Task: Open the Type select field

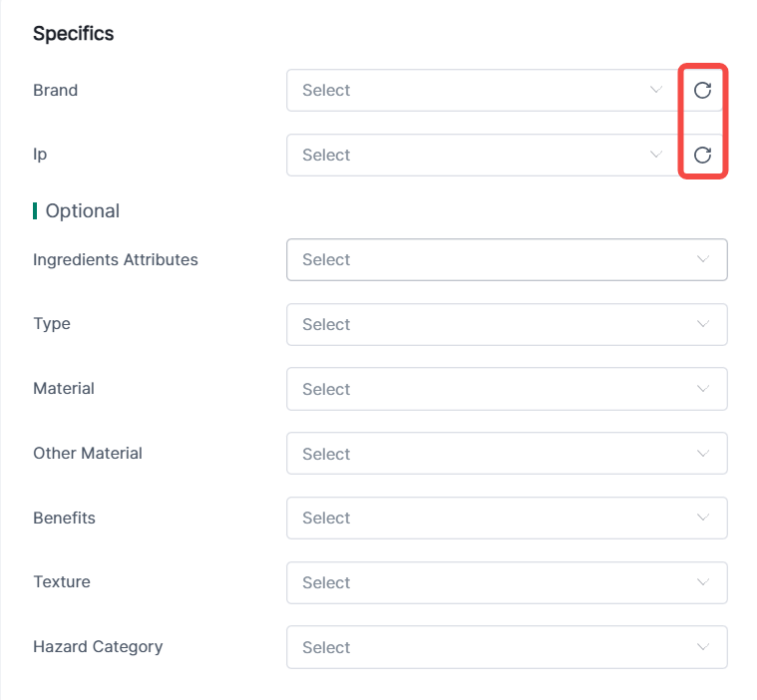Action: click(x=489, y=325)
